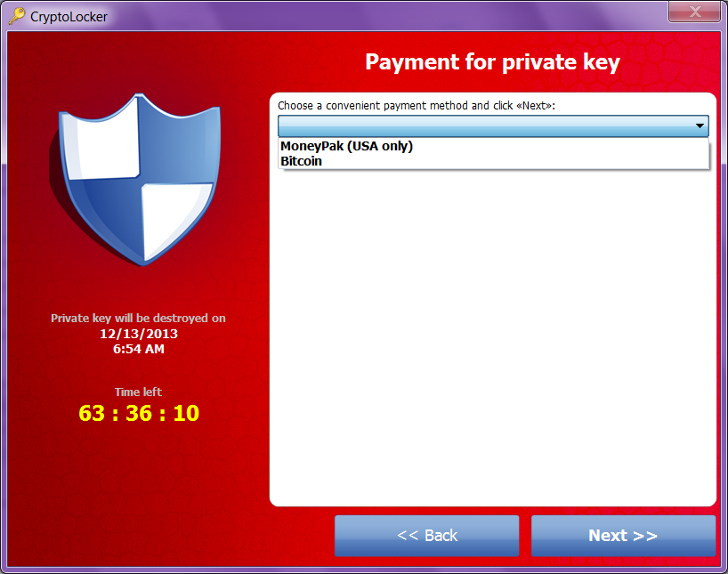Click the "Choose a convenient payment method" instruction
This screenshot has height=574, width=728.
[417, 106]
